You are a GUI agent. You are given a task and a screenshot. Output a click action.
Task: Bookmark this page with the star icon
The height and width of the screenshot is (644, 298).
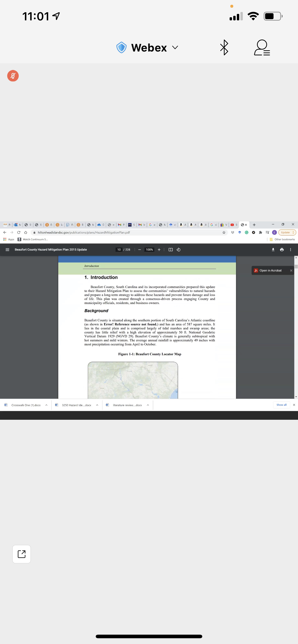tap(224, 232)
